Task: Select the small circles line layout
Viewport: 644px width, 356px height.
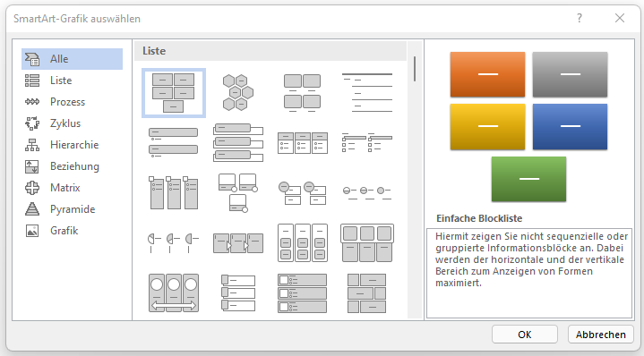Action: [x=367, y=192]
